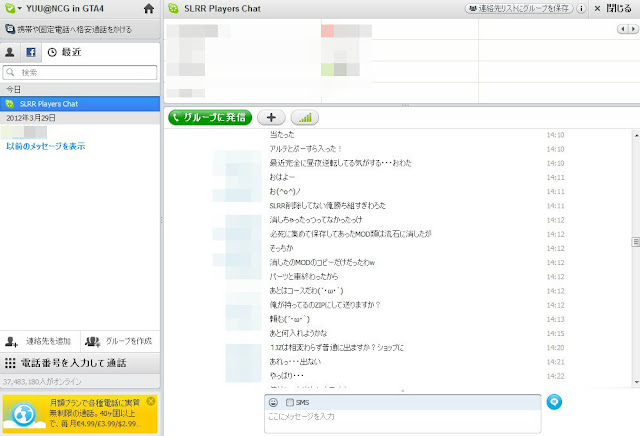
Task: Click the SLRR Players Chat title icon
Action: click(x=173, y=8)
